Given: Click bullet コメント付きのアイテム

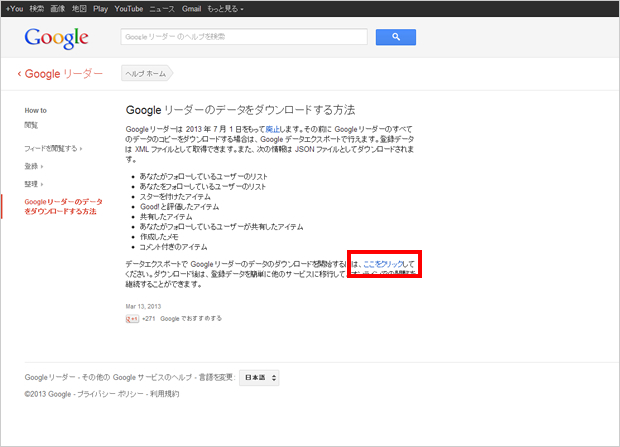Looking at the screenshot, I should (x=174, y=247).
